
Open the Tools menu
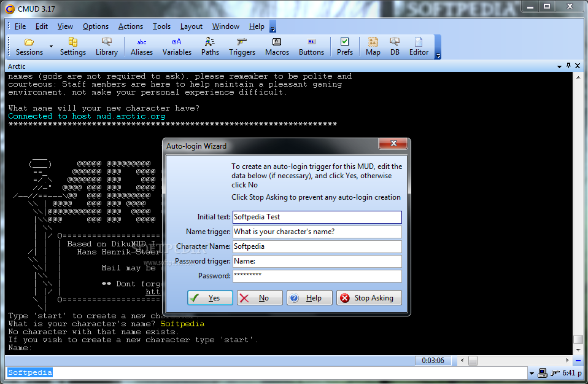(x=161, y=26)
